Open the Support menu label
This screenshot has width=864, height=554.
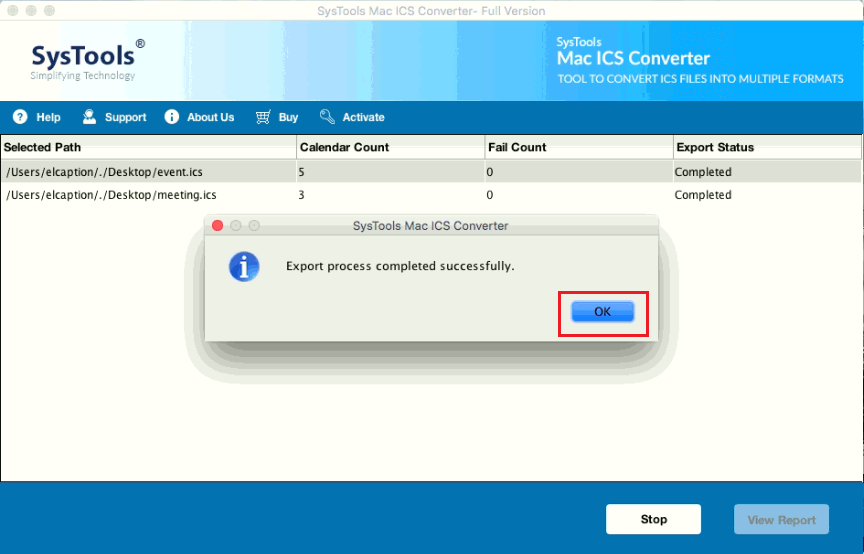pos(126,117)
